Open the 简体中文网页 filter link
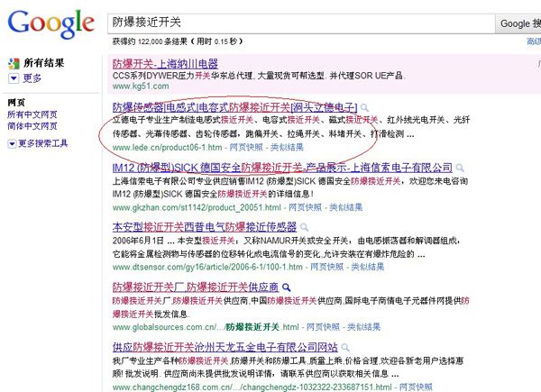This screenshot has width=541, height=392. [x=32, y=126]
